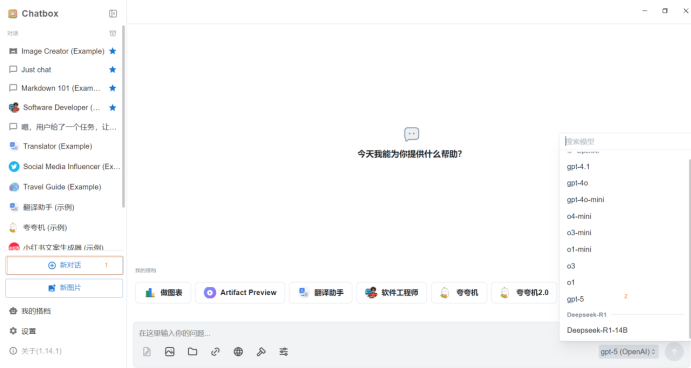Click the model dropdown list scrollbar
The width and height of the screenshot is (691, 368).
tap(689, 249)
